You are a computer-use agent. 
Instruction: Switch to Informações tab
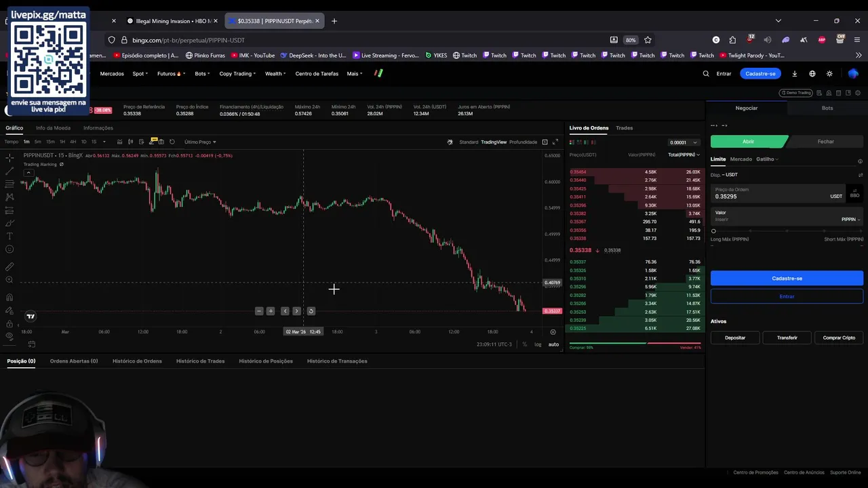[x=98, y=128]
